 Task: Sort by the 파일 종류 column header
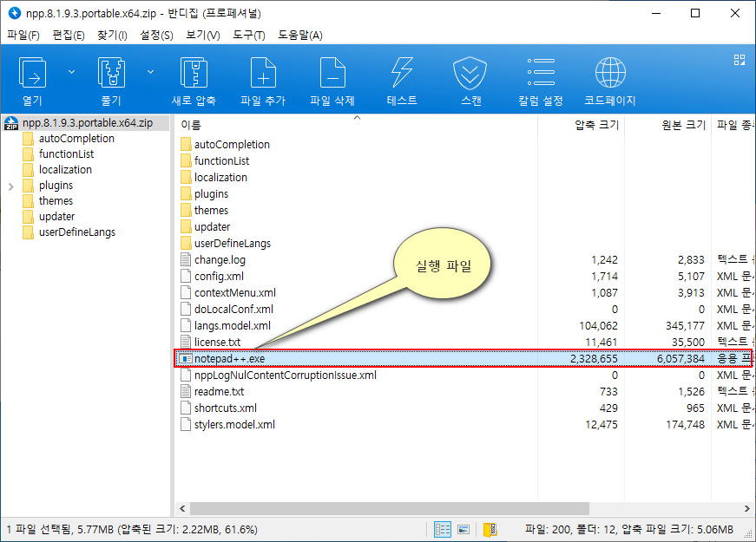733,125
